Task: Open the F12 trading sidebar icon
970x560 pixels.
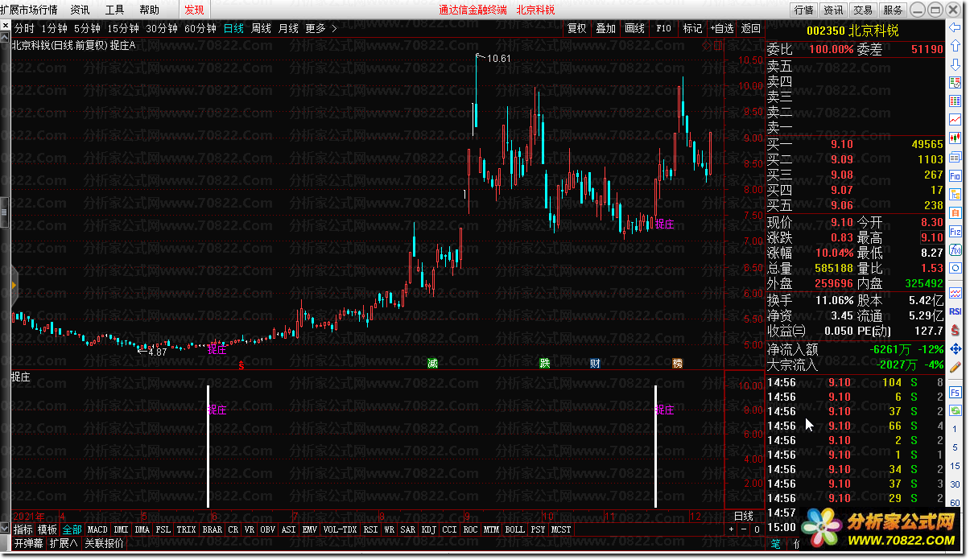Action: tap(955, 231)
